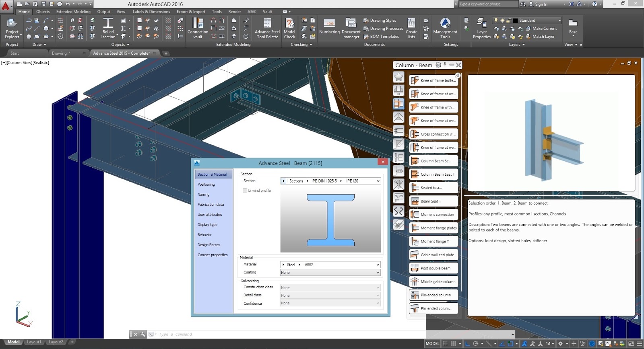Open the Labels & Dimensions ribbon tab

click(151, 12)
